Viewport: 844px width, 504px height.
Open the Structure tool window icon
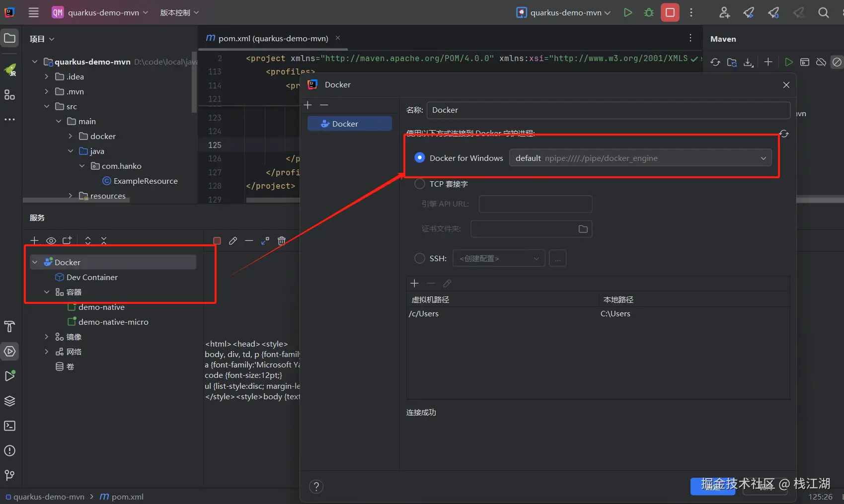tap(10, 95)
